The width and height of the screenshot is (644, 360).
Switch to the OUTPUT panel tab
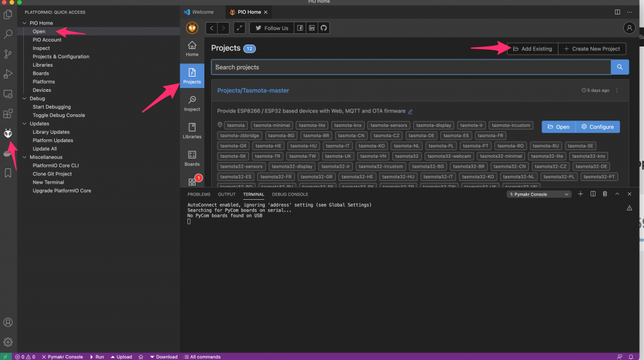pyautogui.click(x=226, y=194)
